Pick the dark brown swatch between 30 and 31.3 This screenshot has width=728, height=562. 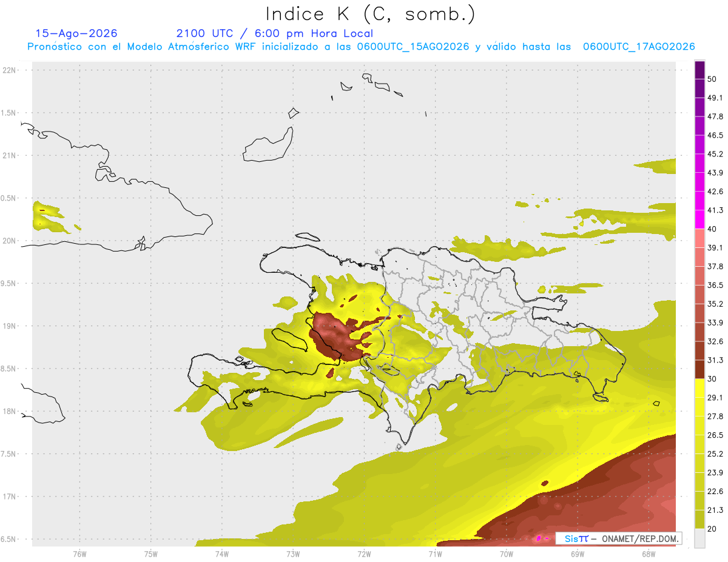700,369
